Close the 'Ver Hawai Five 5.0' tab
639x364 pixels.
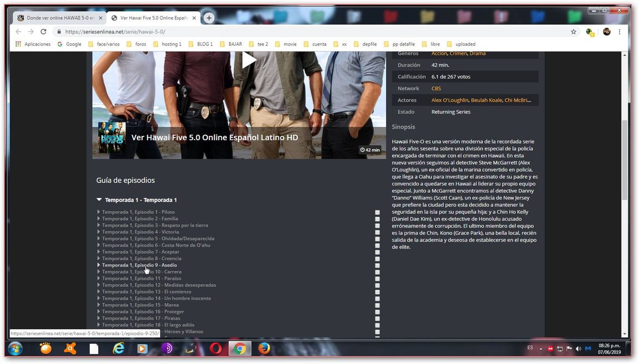(x=194, y=18)
